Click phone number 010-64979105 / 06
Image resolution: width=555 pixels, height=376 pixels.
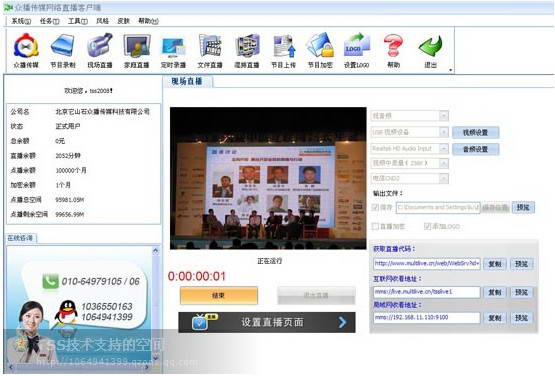(101, 281)
